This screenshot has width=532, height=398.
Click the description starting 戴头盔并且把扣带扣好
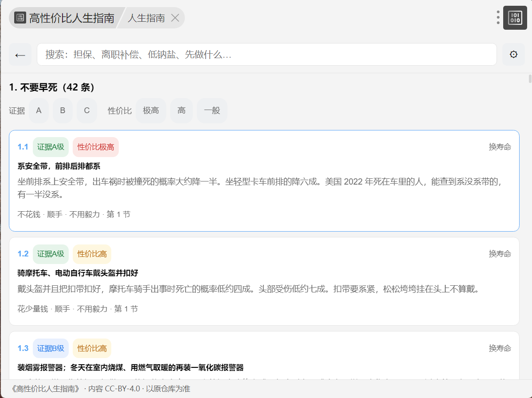click(x=248, y=289)
